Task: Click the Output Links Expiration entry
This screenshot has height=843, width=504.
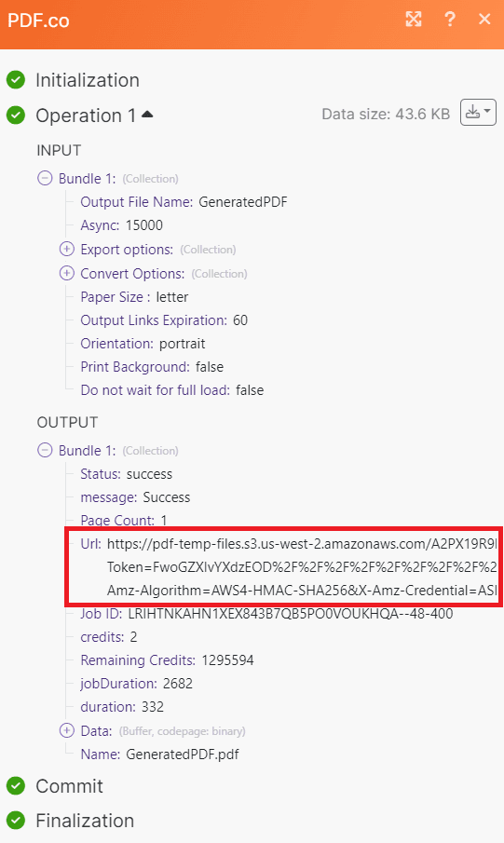Action: pos(164,320)
